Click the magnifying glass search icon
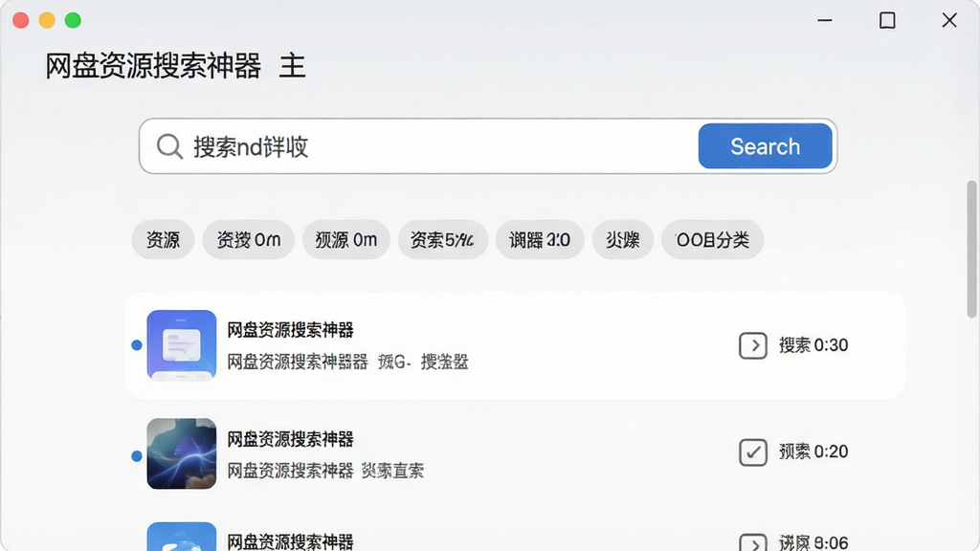This screenshot has width=980, height=551. point(169,146)
